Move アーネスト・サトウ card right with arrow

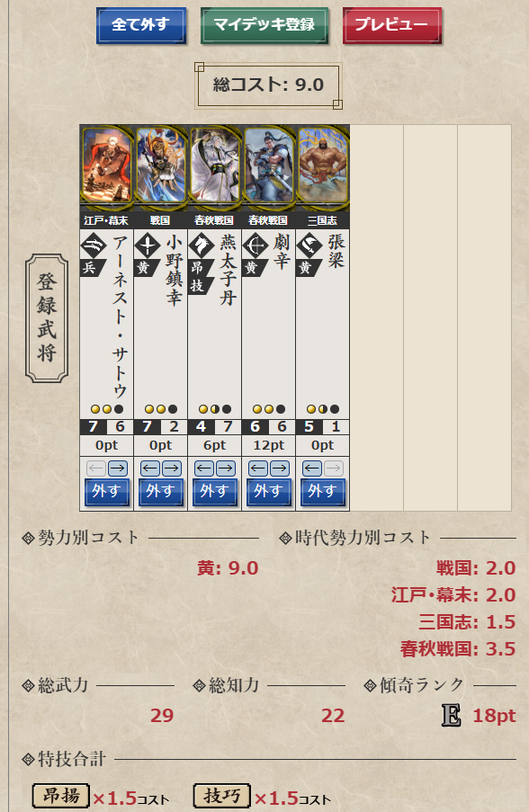click(x=118, y=468)
